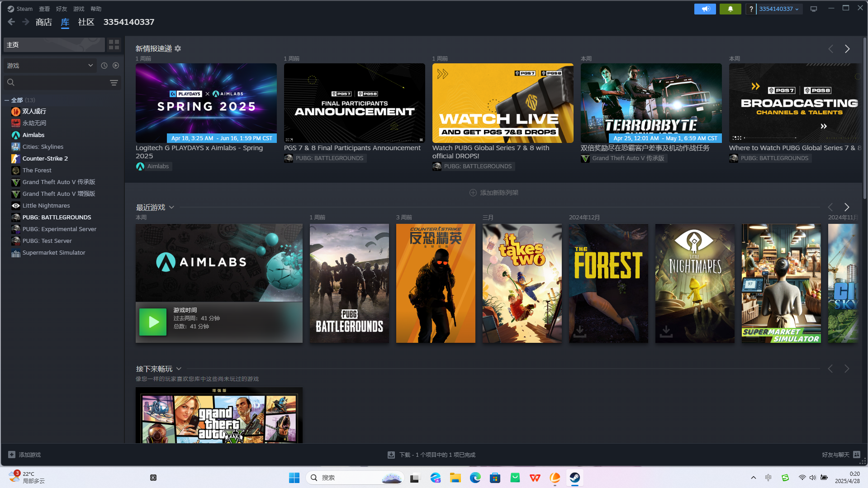Open the collections grid view icon
The height and width of the screenshot is (488, 868).
tap(114, 44)
